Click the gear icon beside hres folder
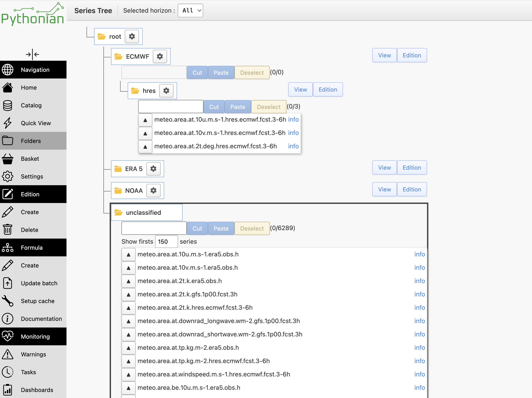 pyautogui.click(x=166, y=91)
